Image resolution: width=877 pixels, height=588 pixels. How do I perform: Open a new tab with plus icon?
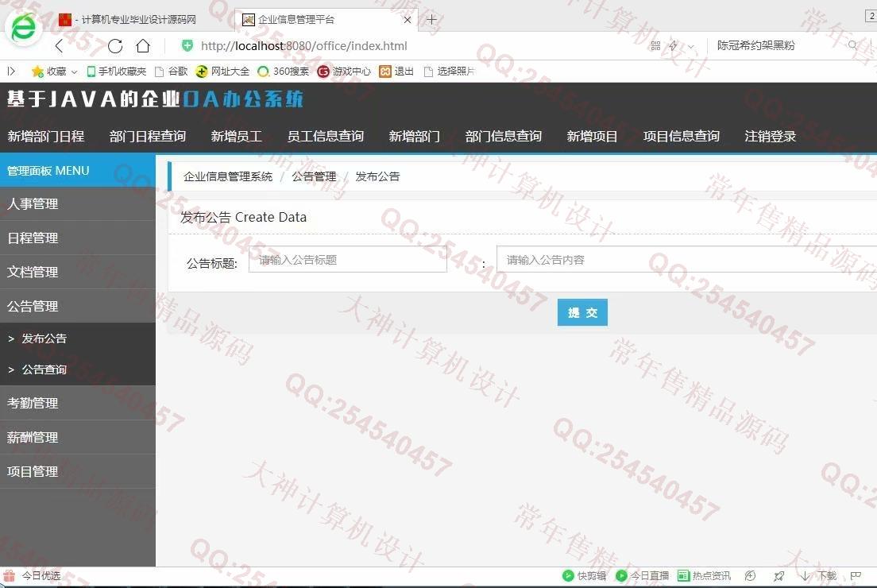[x=431, y=20]
